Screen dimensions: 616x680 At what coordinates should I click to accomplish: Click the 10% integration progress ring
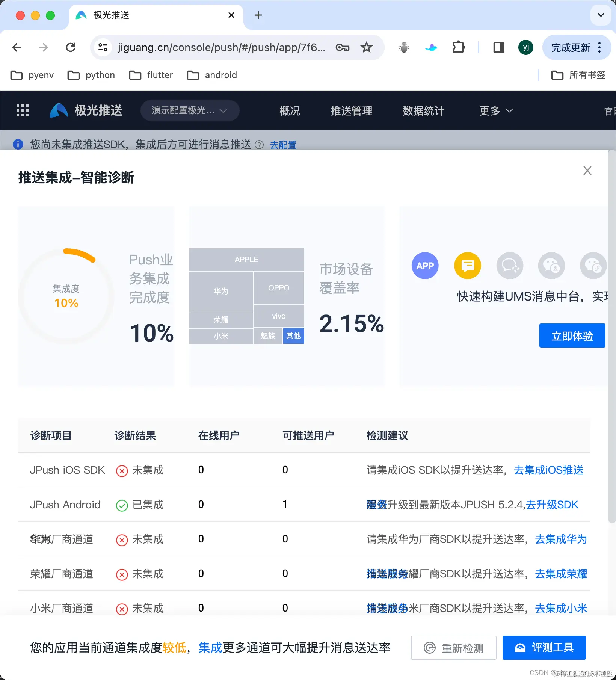pyautogui.click(x=66, y=295)
